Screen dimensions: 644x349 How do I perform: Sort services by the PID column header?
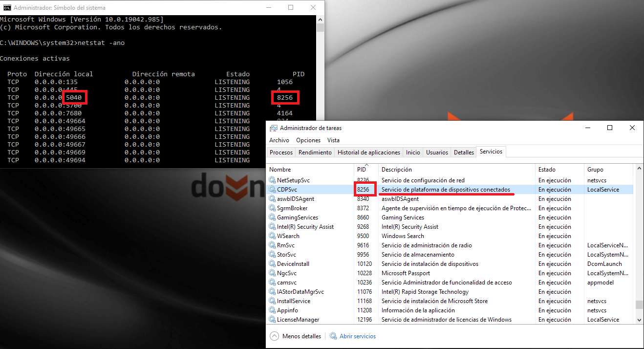(x=366, y=170)
